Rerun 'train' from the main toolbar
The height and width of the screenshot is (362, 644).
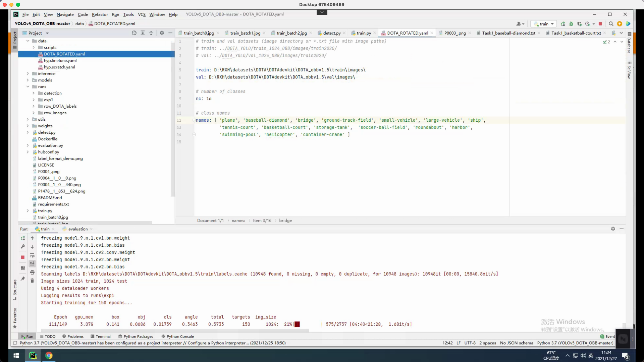tap(563, 24)
